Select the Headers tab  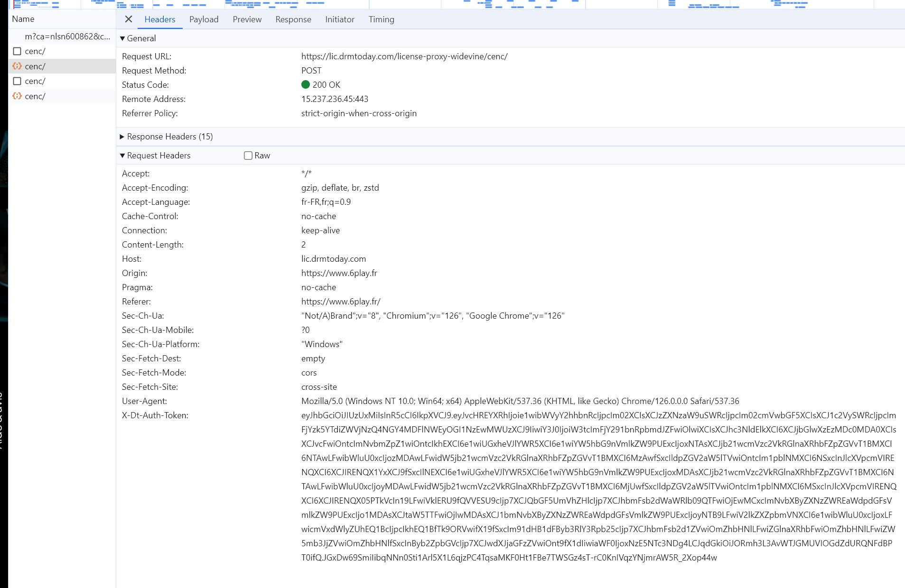point(160,19)
